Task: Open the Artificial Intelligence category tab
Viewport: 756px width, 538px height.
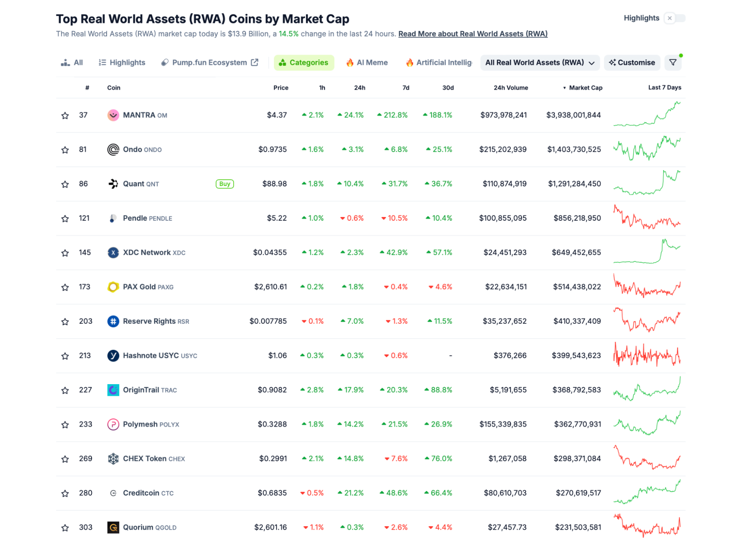Action: (439, 62)
